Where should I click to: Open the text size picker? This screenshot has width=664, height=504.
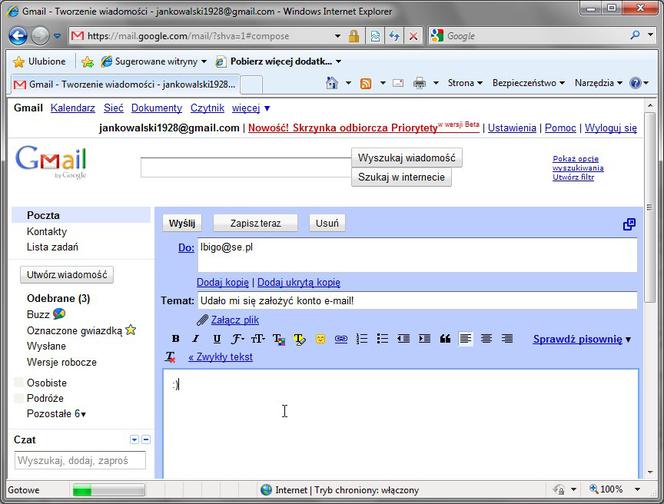click(x=258, y=339)
